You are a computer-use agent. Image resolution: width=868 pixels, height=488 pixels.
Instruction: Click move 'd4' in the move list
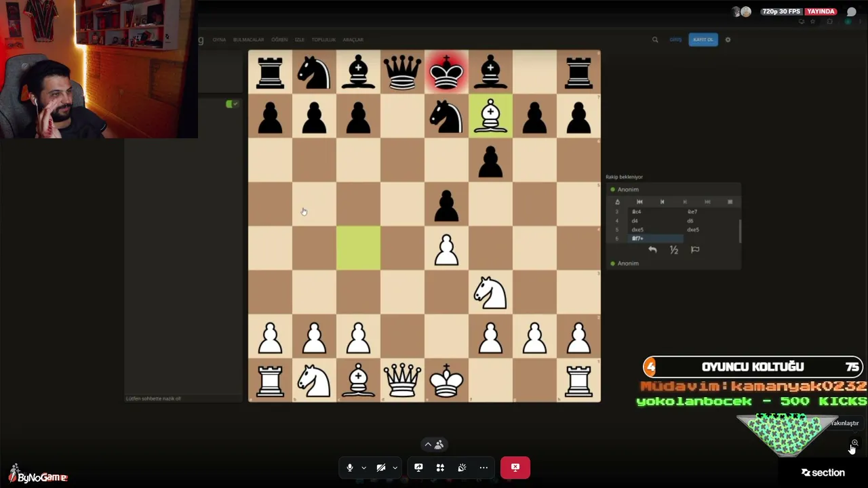click(635, 221)
